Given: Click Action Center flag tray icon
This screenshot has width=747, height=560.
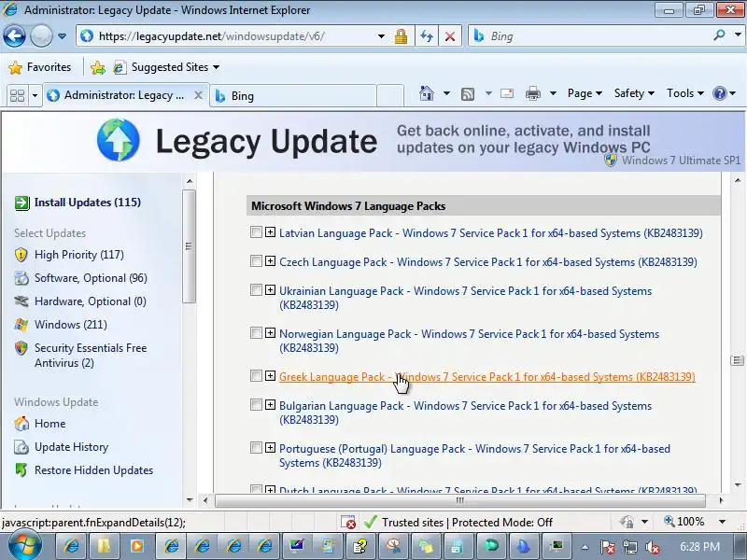Looking at the screenshot, I should pos(607,548).
